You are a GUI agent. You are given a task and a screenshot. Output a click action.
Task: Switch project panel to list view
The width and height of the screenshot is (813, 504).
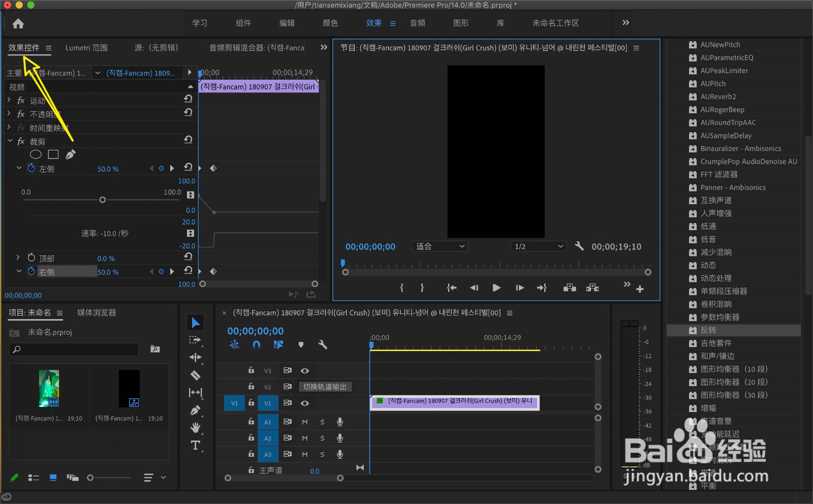click(34, 478)
